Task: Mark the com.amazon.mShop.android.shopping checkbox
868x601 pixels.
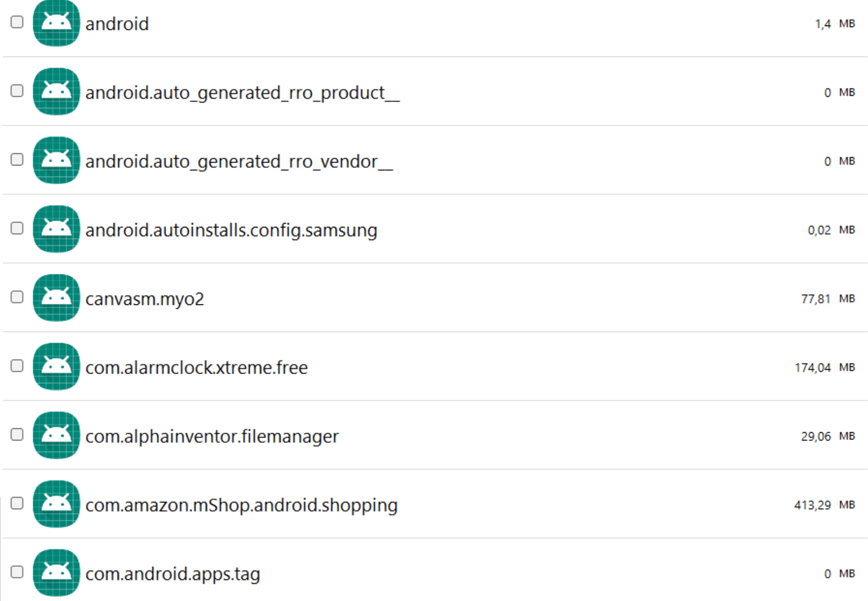Action: 17,503
